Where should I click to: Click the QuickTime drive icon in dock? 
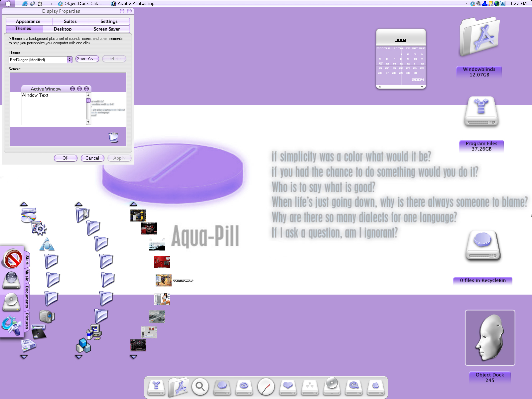[x=354, y=387]
